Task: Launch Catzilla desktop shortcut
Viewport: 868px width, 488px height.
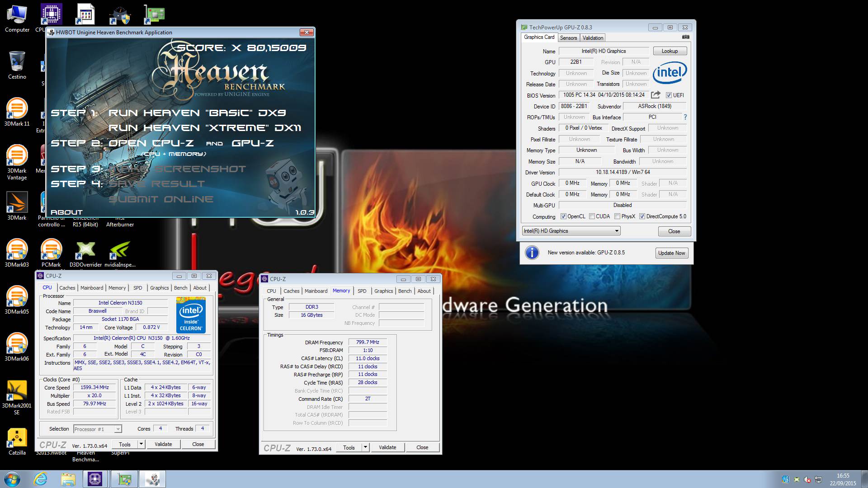Action: point(17,441)
